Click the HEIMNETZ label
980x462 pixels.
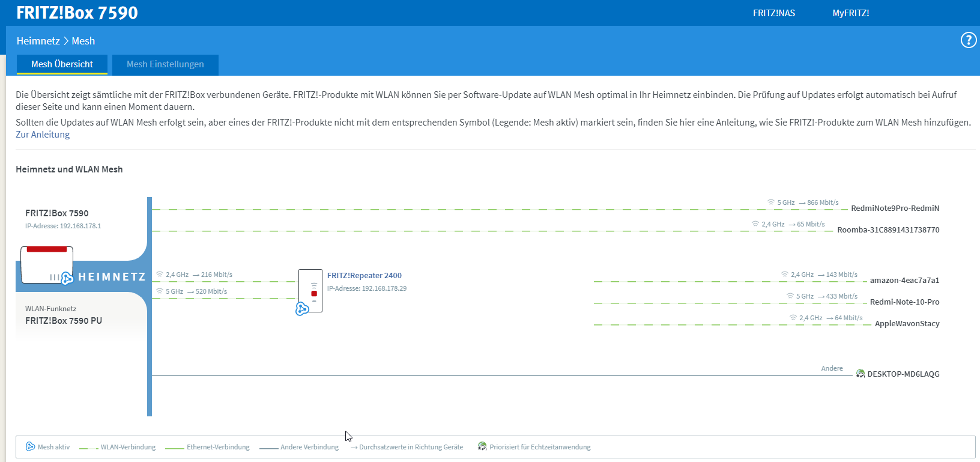pos(112,277)
